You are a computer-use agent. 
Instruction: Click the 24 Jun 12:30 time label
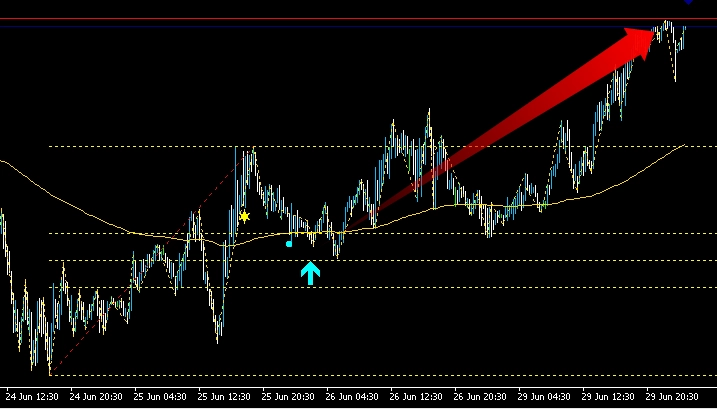coord(32,397)
